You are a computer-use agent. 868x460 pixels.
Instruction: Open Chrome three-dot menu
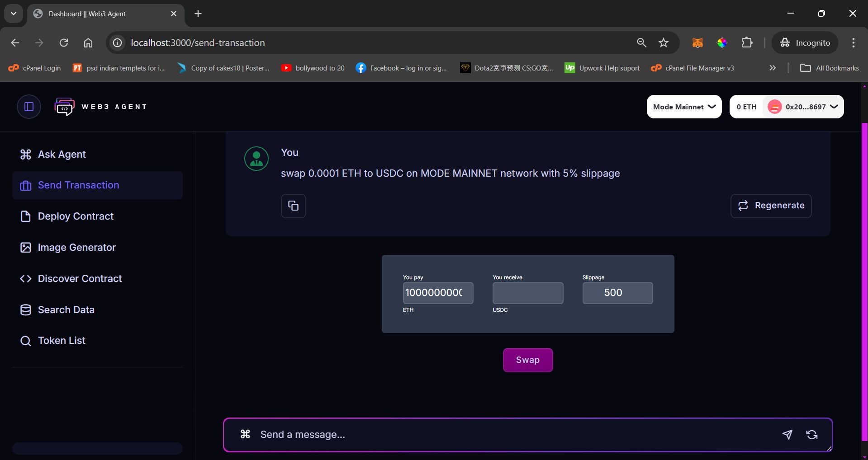[854, 43]
